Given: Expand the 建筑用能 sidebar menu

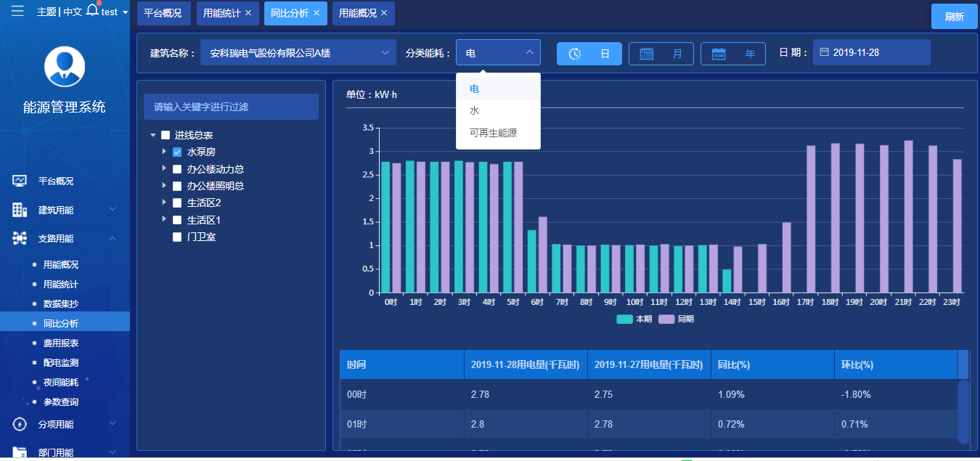Looking at the screenshot, I should tap(113, 209).
